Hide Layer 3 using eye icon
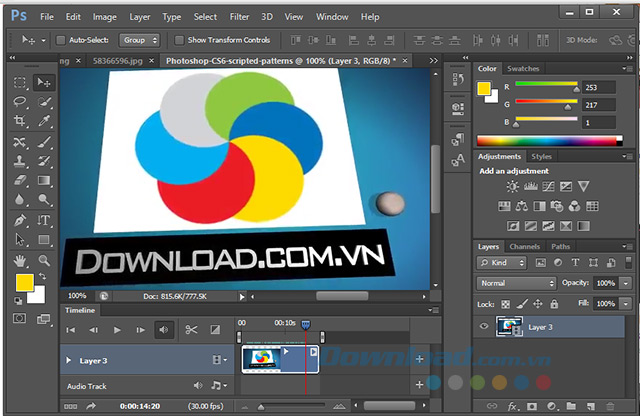 486,327
